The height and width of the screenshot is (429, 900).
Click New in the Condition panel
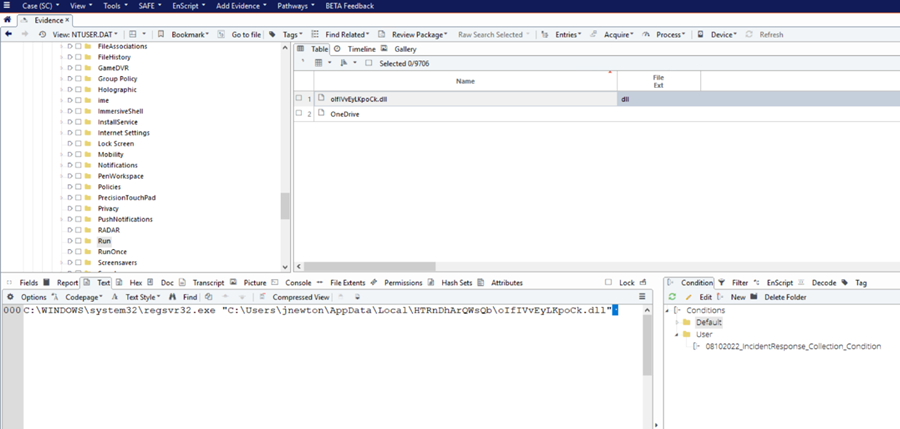point(738,297)
